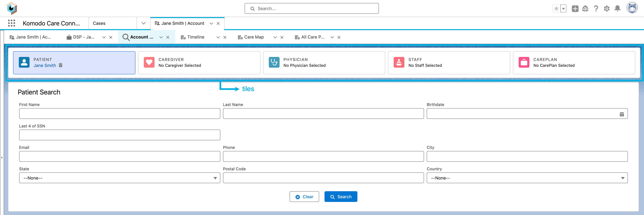Expand the All Care P... subtab chevron
Viewport: 644px width, 215px height.
point(332,37)
